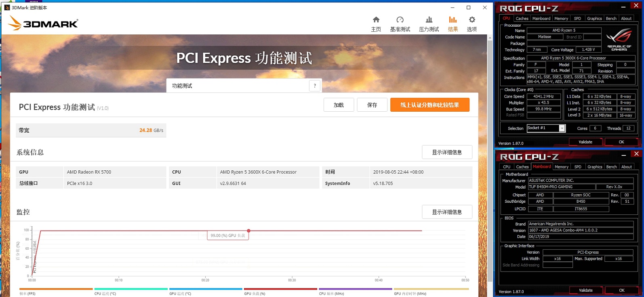The height and width of the screenshot is (297, 644).
Task: Click the 3DMark window vertical scrollbar
Action: pos(490,162)
